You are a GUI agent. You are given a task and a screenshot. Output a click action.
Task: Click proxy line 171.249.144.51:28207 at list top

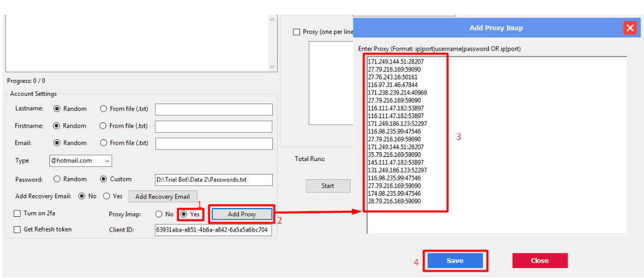click(396, 62)
